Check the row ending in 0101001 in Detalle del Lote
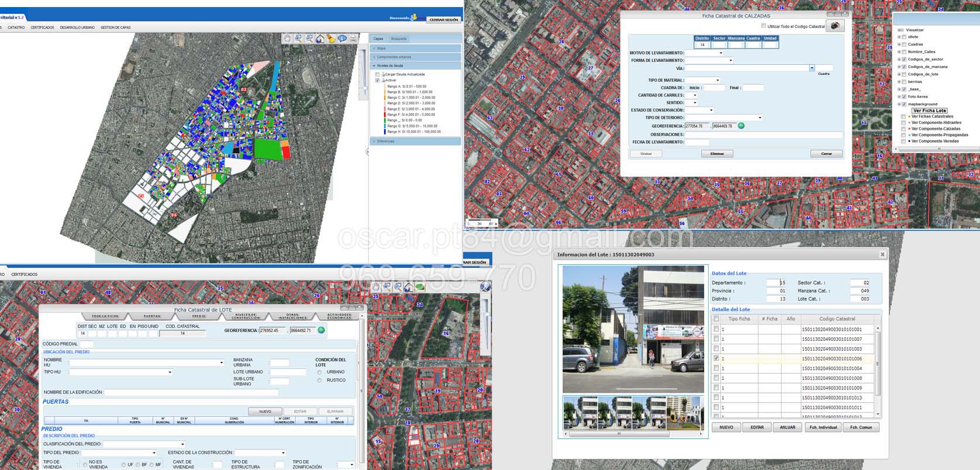Screen dimensions: 980x470 click(x=716, y=329)
